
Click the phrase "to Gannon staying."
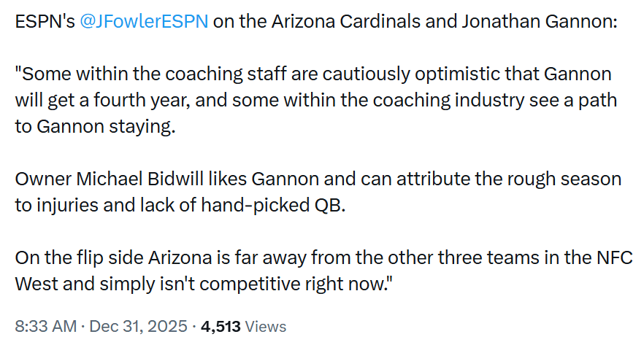pyautogui.click(x=96, y=127)
